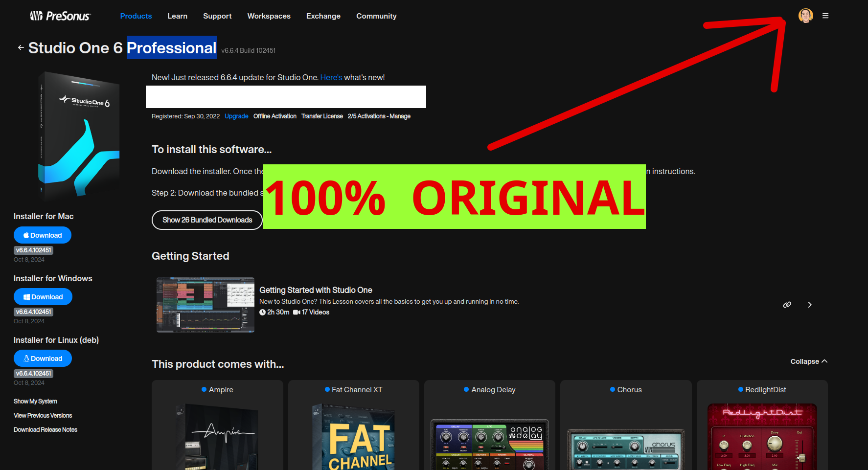Open Offline Activation
The width and height of the screenshot is (868, 470).
click(x=275, y=116)
